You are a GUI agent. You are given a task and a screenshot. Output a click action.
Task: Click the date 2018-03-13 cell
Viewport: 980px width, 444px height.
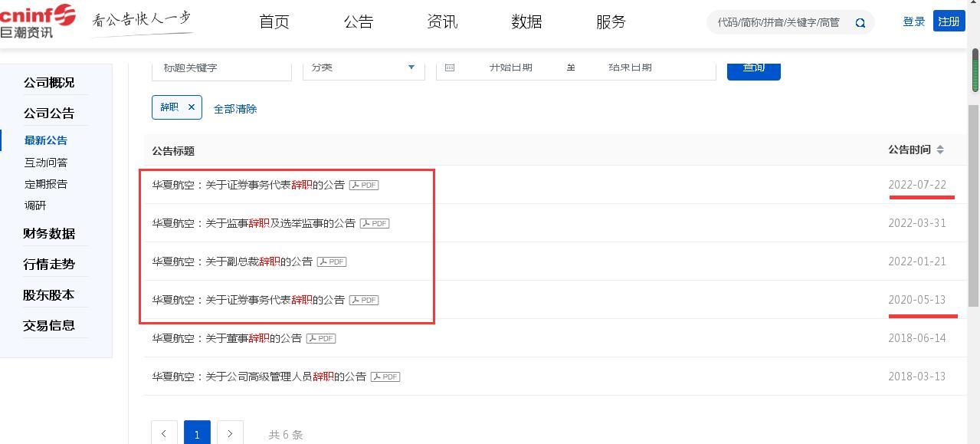pos(916,377)
